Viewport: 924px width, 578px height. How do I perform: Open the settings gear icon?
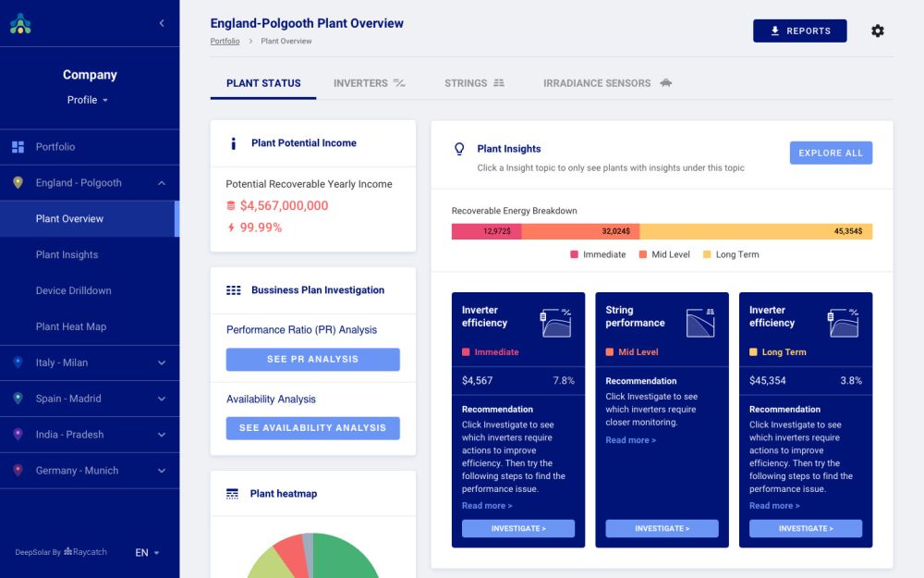877,31
